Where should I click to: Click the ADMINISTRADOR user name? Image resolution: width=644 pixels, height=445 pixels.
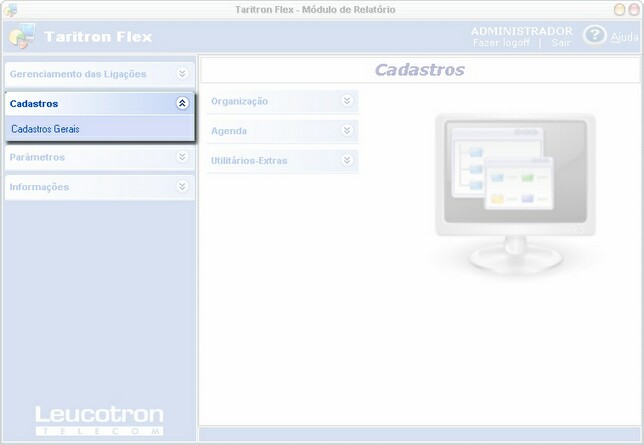coord(522,31)
